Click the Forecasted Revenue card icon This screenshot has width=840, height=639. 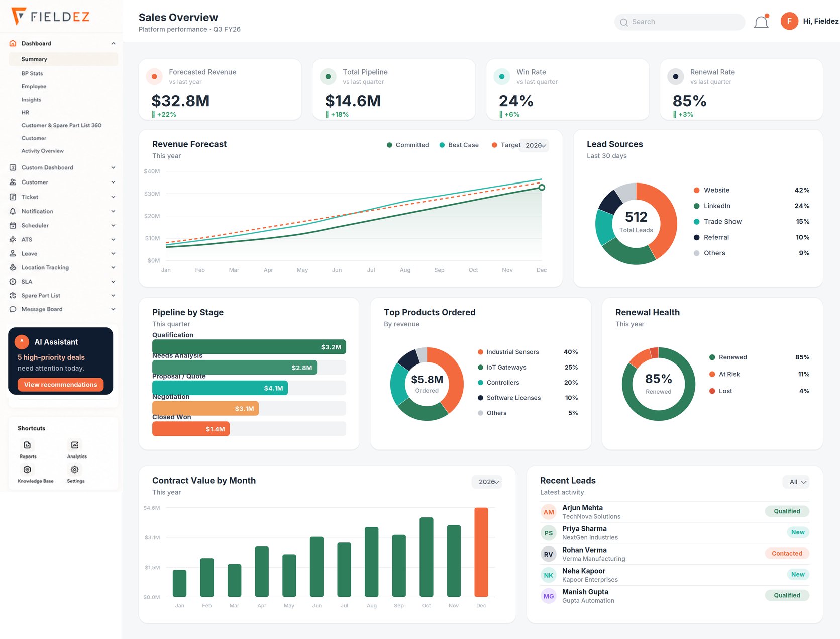pyautogui.click(x=154, y=77)
